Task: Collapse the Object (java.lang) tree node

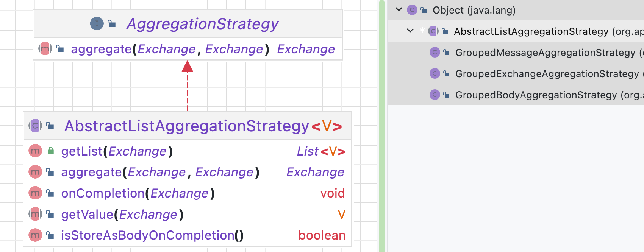Action: click(399, 9)
